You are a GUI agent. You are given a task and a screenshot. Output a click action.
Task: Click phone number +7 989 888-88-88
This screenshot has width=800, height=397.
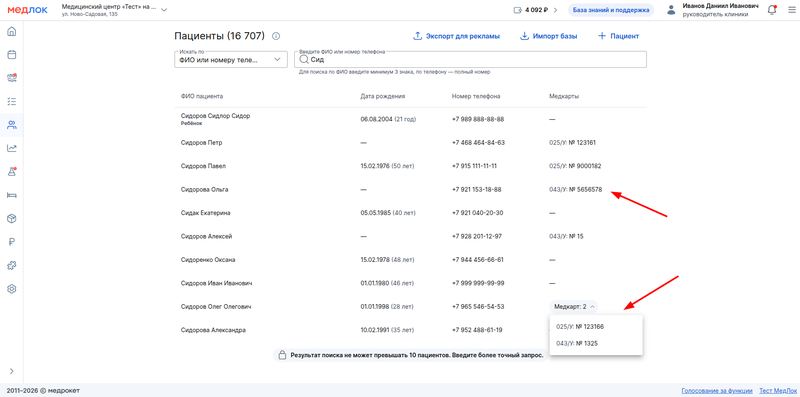coord(478,119)
